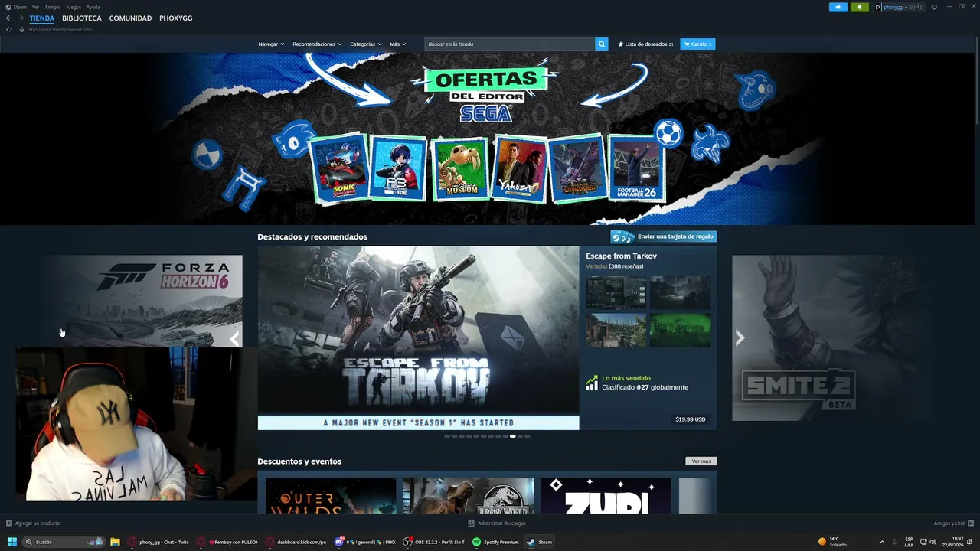Switch to the TIENDA tab
980x551 pixels.
coord(42,18)
